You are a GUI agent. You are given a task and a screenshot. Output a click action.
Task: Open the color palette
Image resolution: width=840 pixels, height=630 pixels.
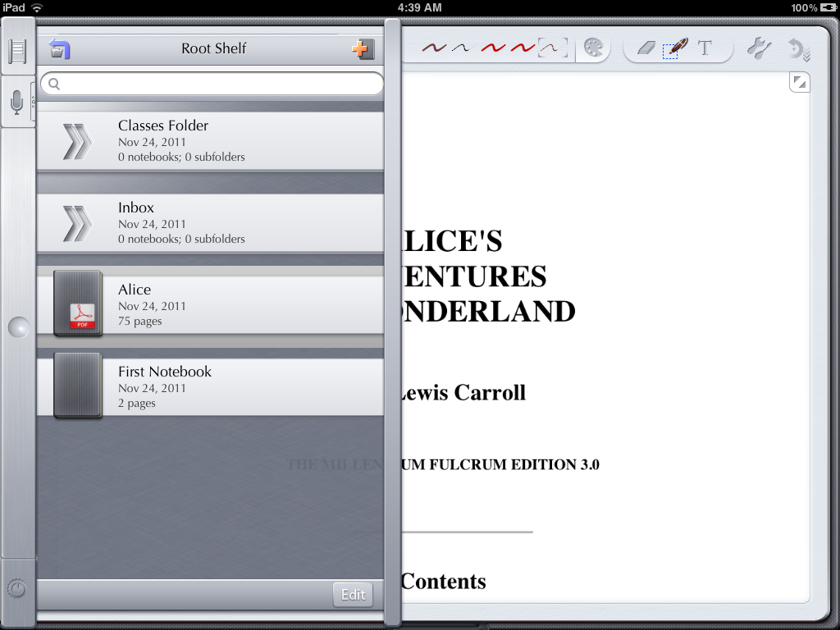[x=593, y=48]
